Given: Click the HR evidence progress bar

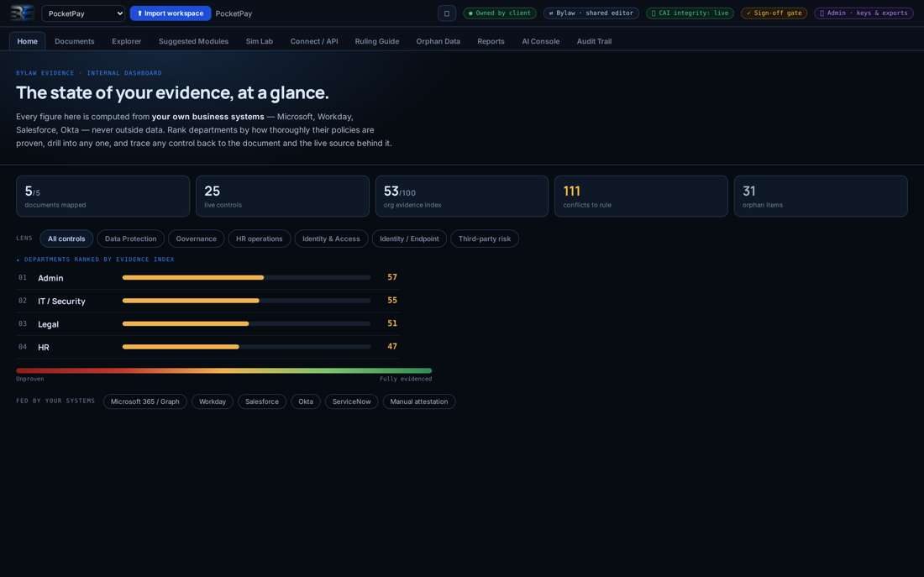Looking at the screenshot, I should coord(246,347).
